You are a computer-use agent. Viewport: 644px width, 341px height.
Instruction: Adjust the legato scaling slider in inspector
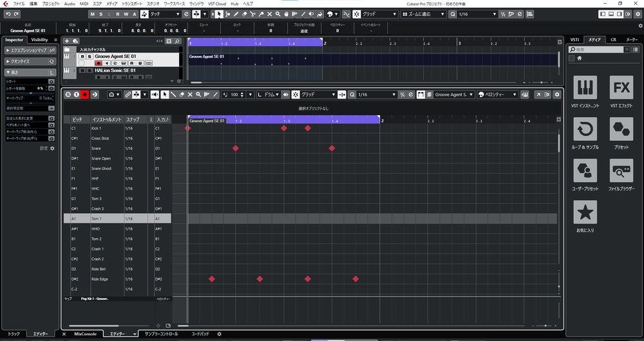(x=30, y=93)
